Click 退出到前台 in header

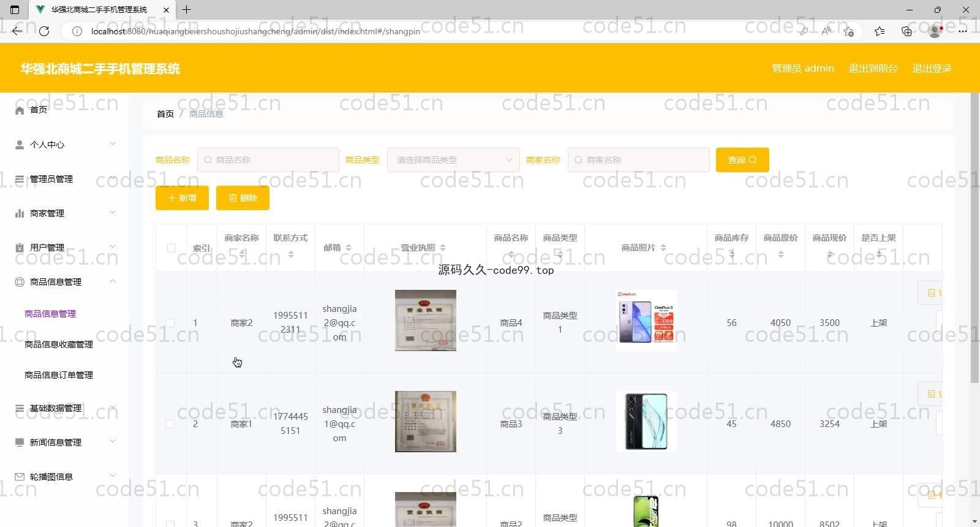coord(873,69)
